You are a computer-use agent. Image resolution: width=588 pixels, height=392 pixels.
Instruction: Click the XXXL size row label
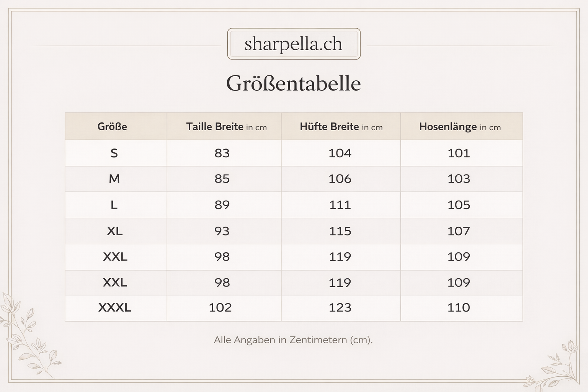[x=114, y=307]
